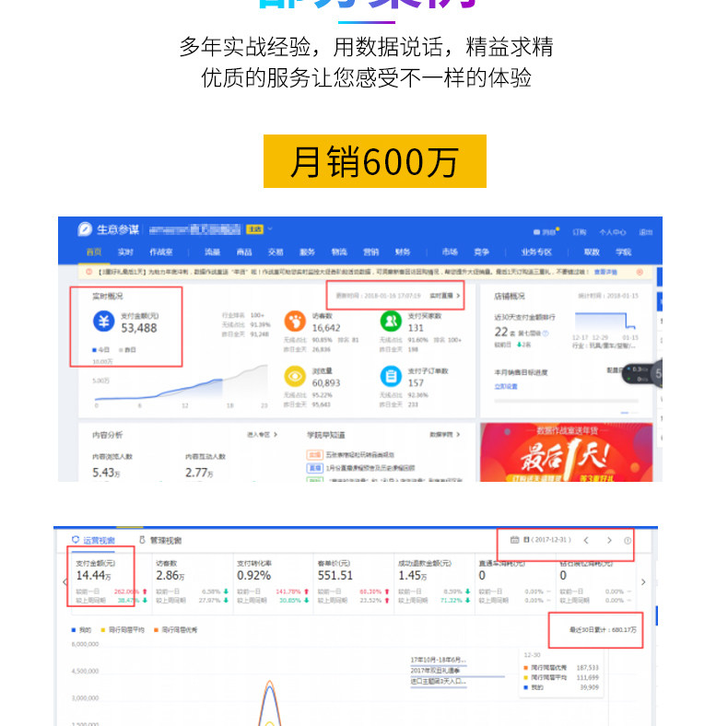The image size is (728, 726).
Task: Click the info icon next to date arrows
Action: [x=628, y=540]
